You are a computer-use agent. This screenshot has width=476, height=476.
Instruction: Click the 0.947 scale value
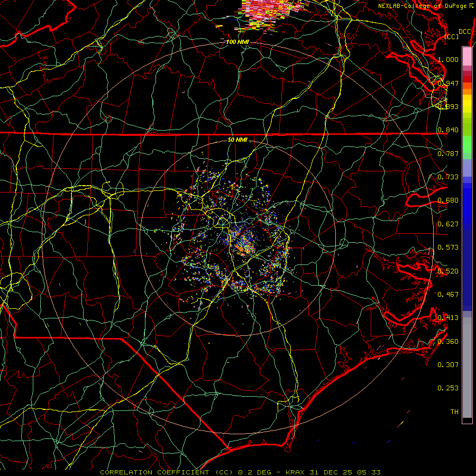(x=448, y=83)
